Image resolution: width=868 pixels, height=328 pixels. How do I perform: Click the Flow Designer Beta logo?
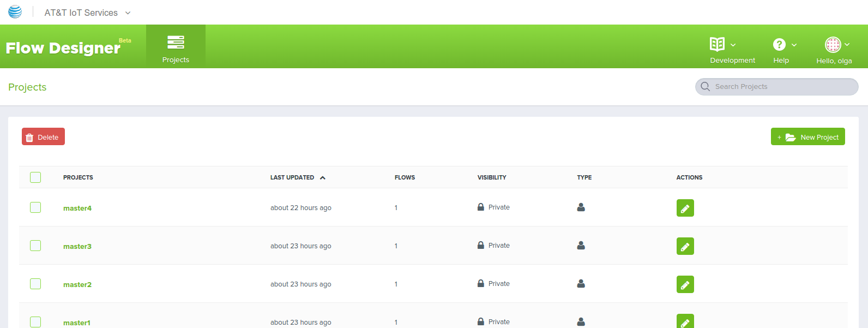[68, 47]
